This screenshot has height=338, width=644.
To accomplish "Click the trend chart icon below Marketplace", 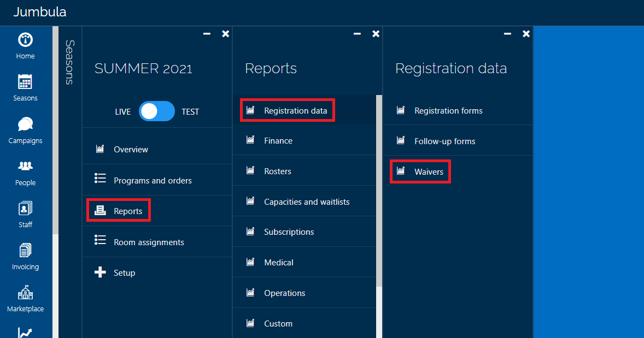I will coord(26,333).
